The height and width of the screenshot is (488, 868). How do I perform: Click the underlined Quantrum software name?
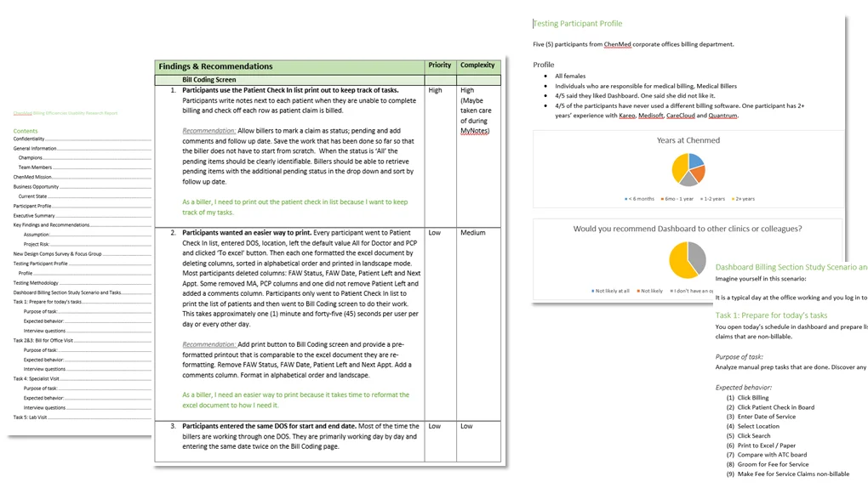point(722,116)
